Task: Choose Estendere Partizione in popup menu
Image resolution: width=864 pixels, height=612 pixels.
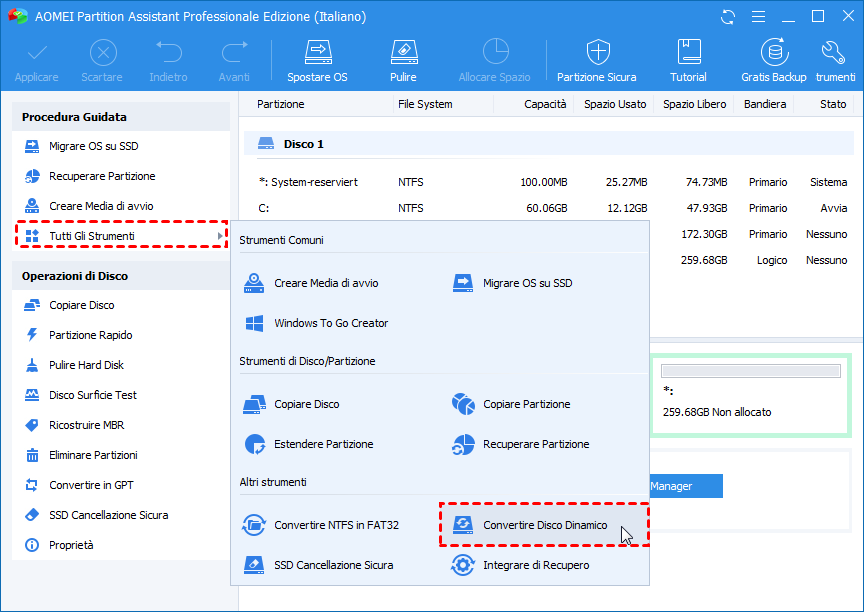Action: point(309,444)
